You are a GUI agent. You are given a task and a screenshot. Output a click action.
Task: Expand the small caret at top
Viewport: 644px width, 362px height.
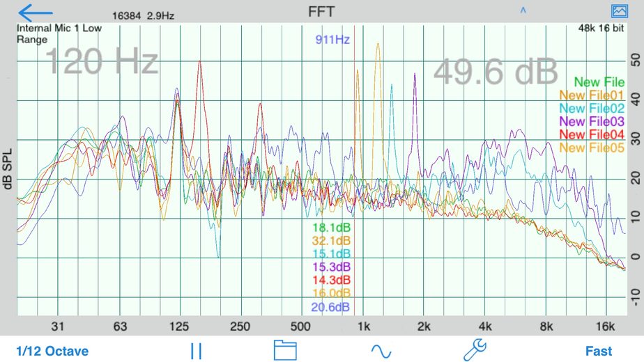523,10
